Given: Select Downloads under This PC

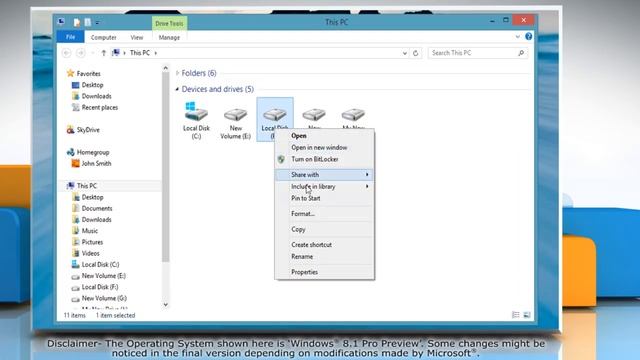Looking at the screenshot, I should pyautogui.click(x=96, y=220).
